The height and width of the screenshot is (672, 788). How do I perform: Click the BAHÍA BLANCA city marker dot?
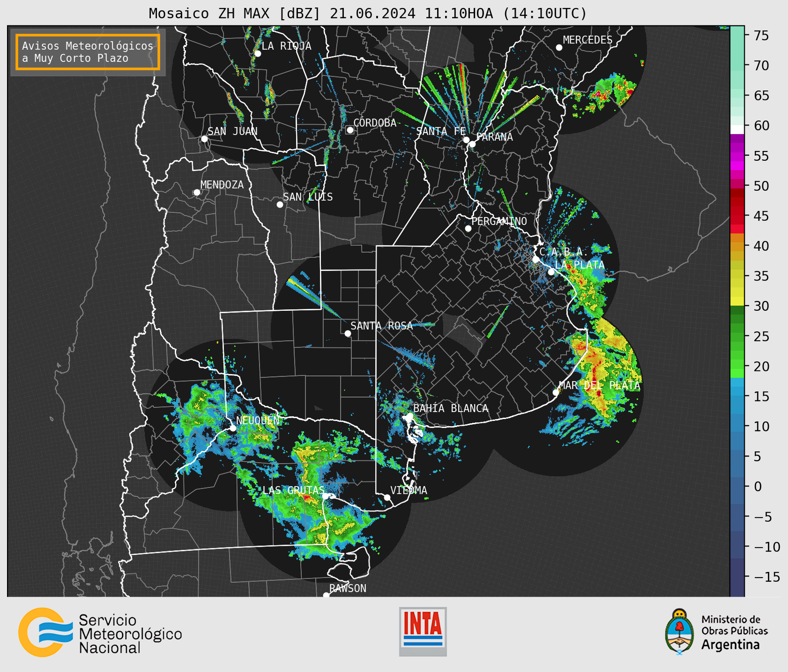410,416
